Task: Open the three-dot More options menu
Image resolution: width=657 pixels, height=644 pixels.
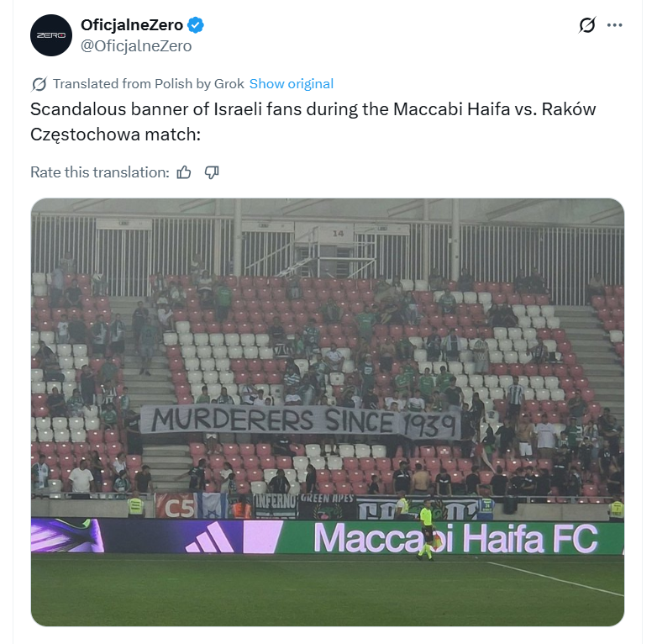Action: pos(615,25)
